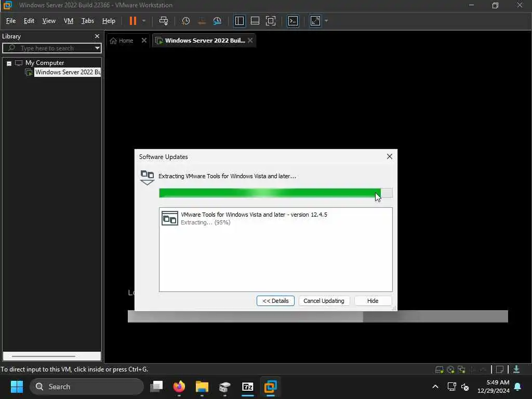Show hidden system tray icons chevron
Image resolution: width=532 pixels, height=399 pixels.
click(x=435, y=387)
